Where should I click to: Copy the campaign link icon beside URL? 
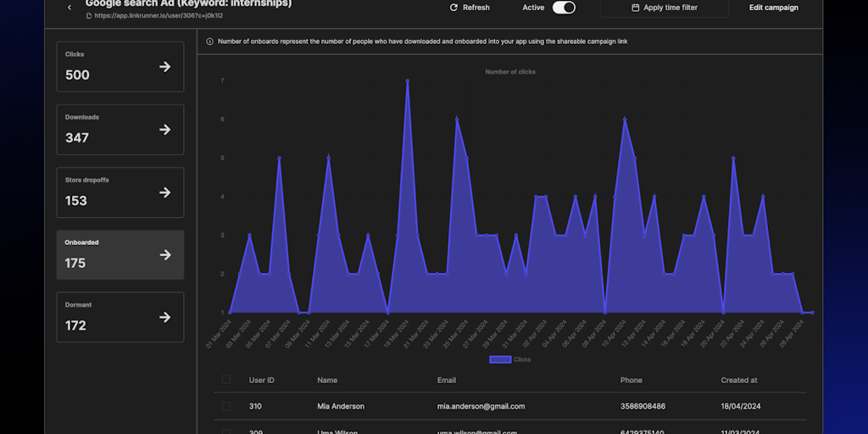click(x=90, y=16)
